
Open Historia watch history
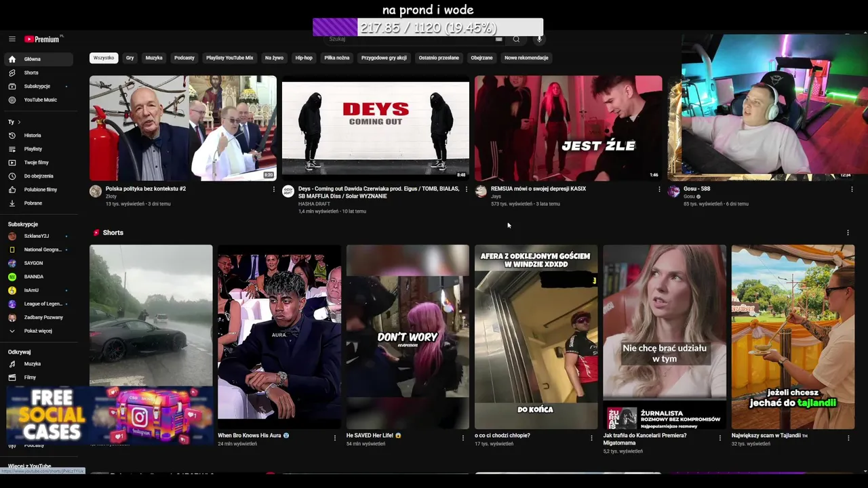click(x=33, y=136)
